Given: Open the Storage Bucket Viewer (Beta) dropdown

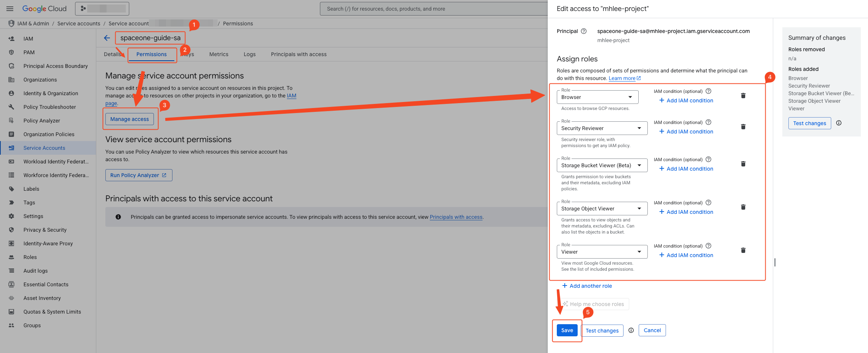Looking at the screenshot, I should coord(602,165).
